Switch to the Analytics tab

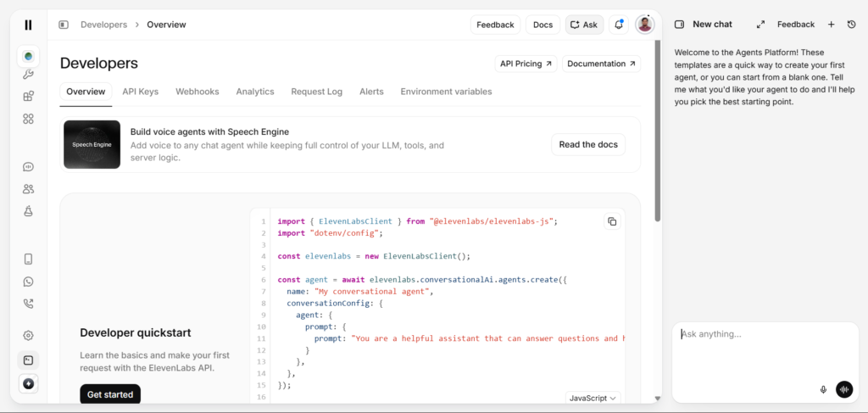(255, 92)
